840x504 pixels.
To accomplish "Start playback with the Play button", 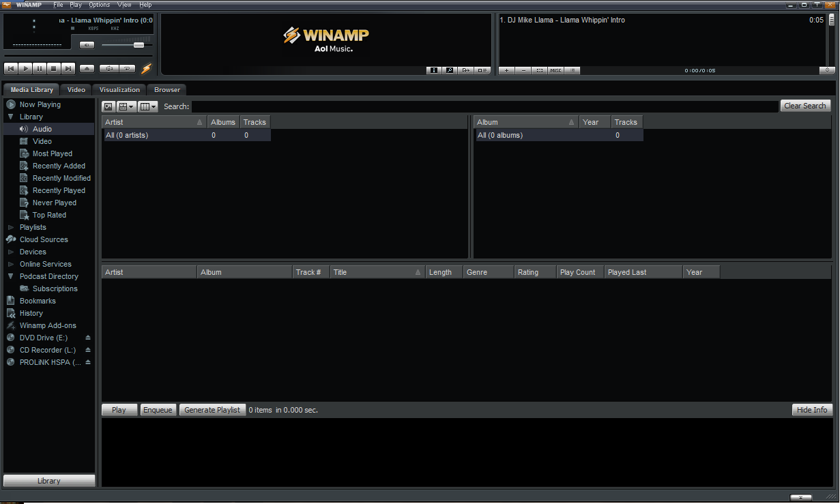I will (25, 68).
